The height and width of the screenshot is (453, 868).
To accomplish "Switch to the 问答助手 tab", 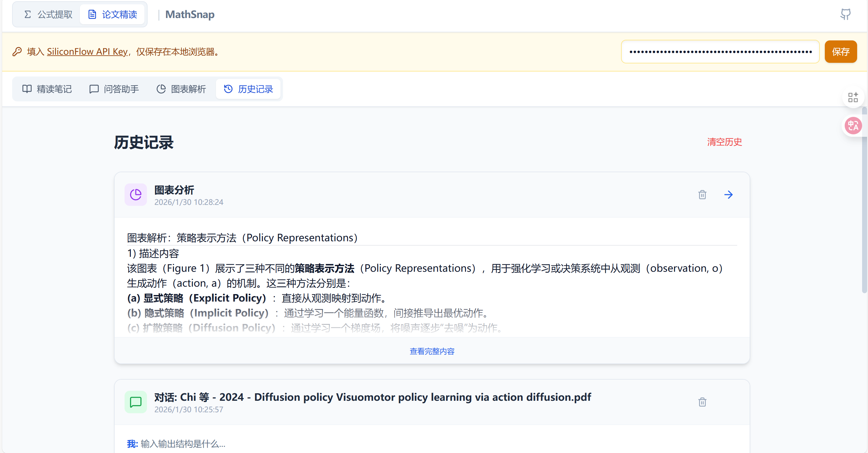I will pyautogui.click(x=114, y=89).
